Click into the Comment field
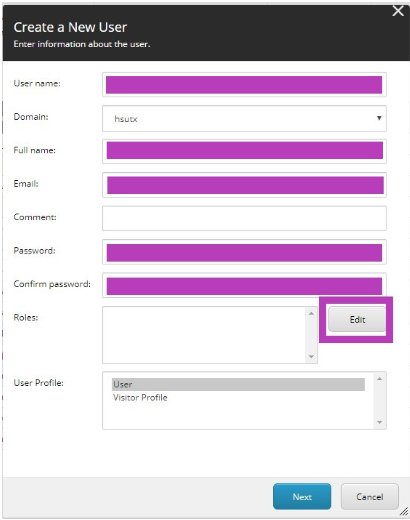 (x=244, y=218)
